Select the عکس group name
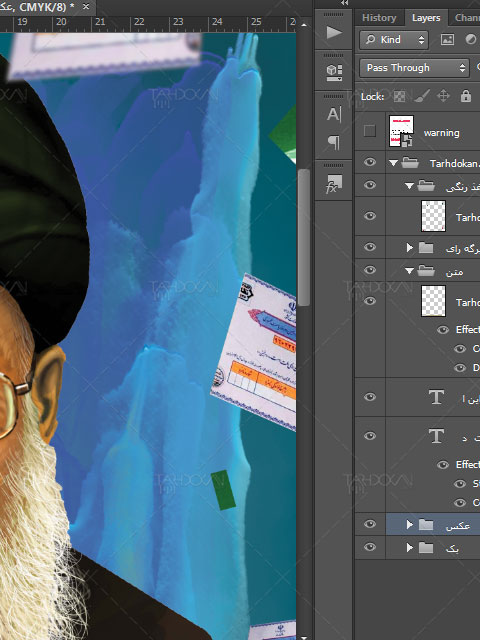The height and width of the screenshot is (640, 480). pos(458,526)
